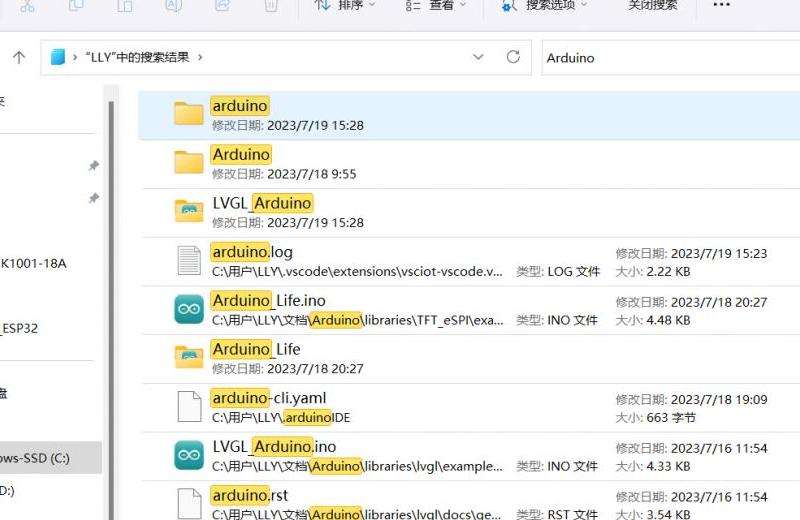Open the K1001-18A item in sidebar
The width and height of the screenshot is (800, 520).
tap(34, 263)
